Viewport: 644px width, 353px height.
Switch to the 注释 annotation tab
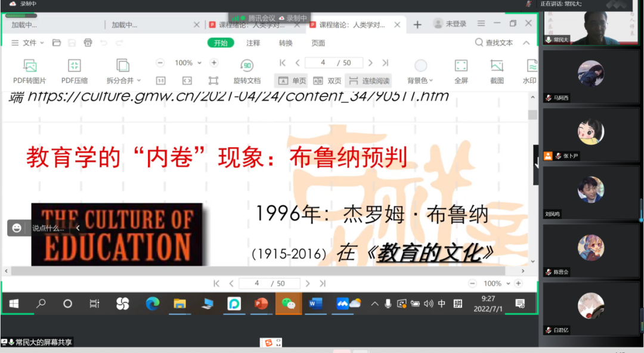point(253,43)
